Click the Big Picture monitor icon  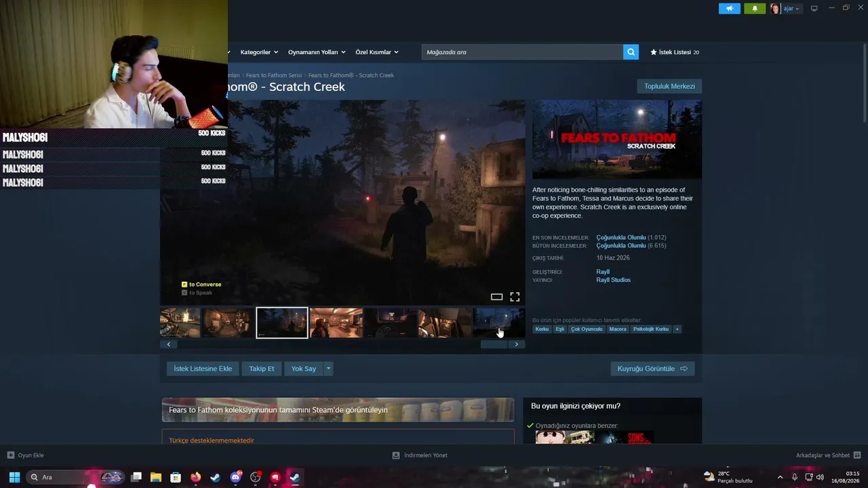[x=814, y=9]
